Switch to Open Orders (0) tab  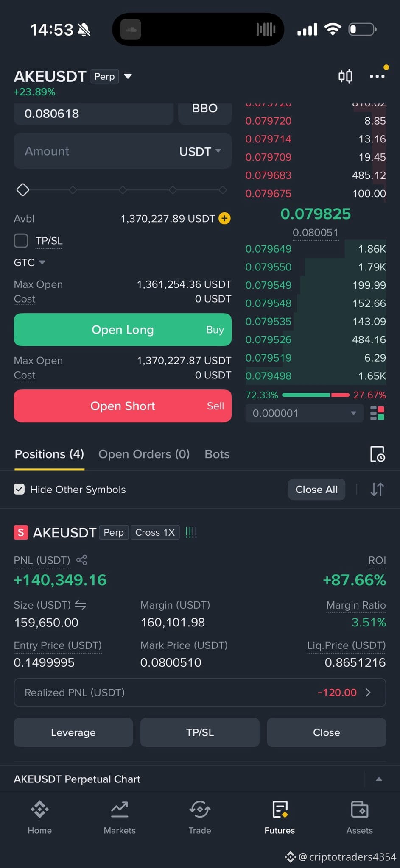144,454
